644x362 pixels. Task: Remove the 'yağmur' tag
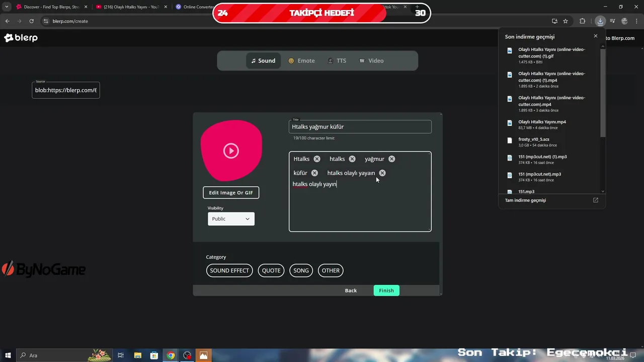click(391, 159)
